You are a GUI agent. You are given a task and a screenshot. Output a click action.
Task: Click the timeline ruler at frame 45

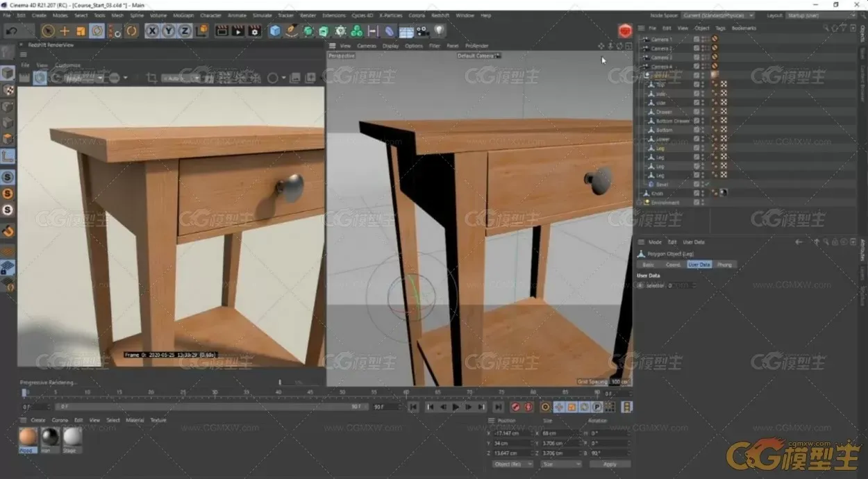point(310,392)
